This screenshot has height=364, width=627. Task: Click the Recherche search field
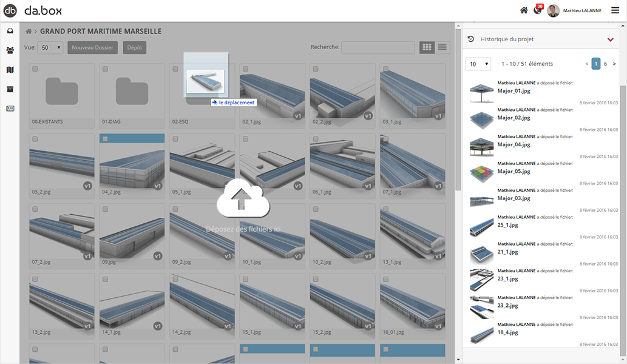coord(378,47)
